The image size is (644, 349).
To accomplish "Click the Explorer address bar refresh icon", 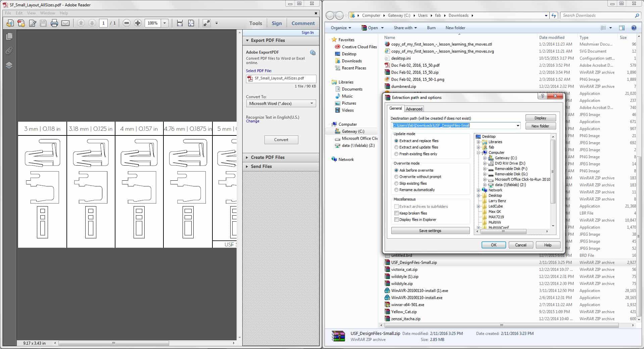I will [554, 15].
